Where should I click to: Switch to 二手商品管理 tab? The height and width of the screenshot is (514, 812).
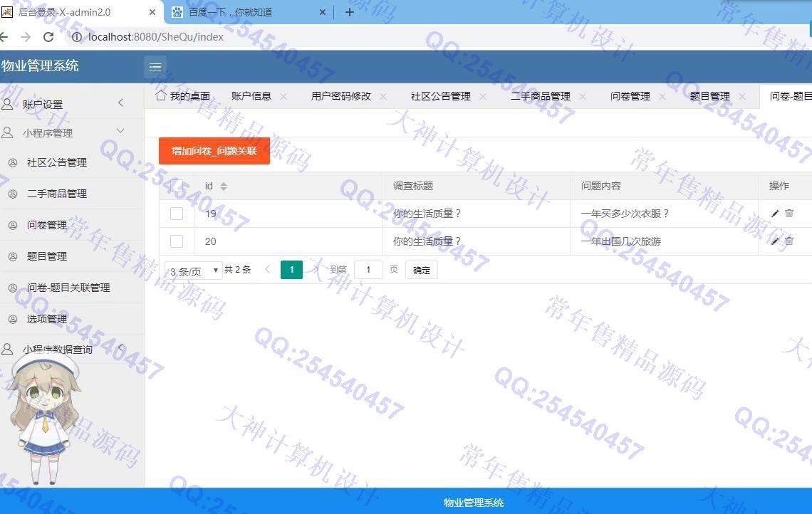coord(541,96)
